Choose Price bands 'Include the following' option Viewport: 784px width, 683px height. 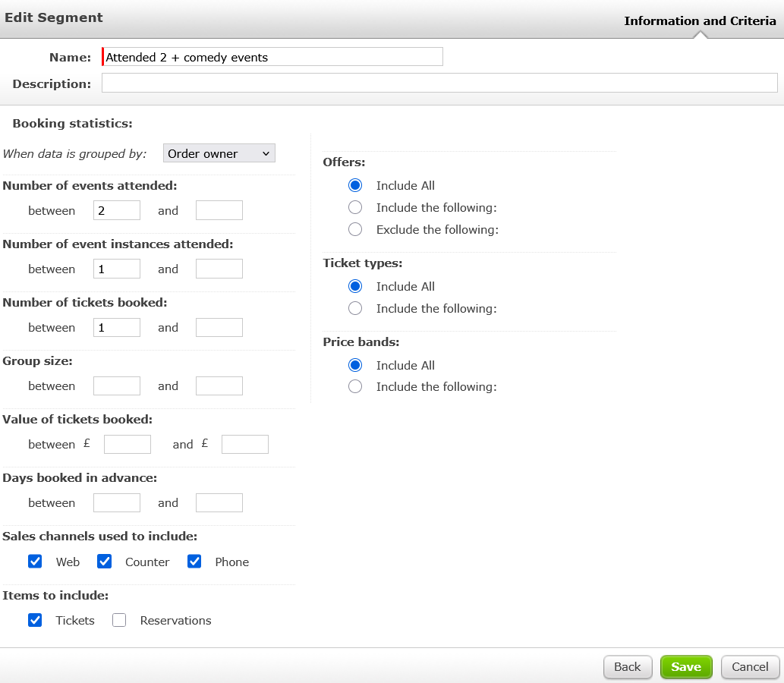pos(355,386)
